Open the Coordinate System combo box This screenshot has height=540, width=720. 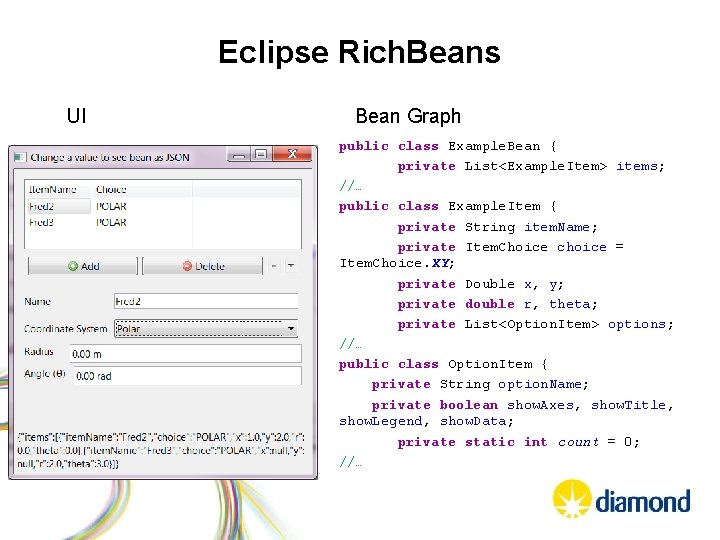[x=206, y=329]
